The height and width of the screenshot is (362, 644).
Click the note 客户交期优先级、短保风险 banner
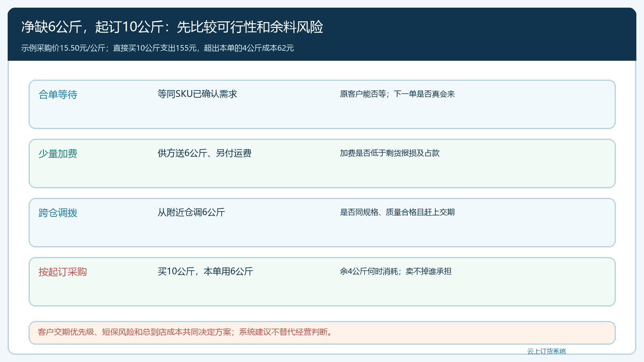tap(322, 333)
